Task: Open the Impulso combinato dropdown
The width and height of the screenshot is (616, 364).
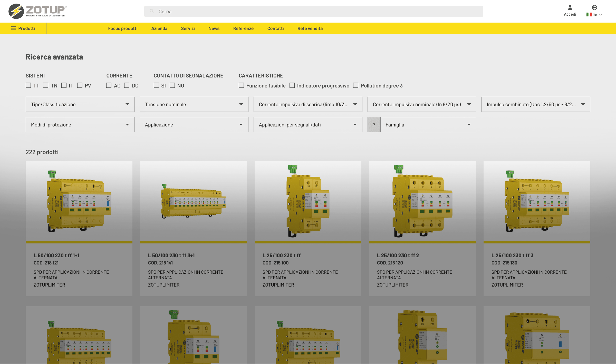Action: [x=536, y=104]
